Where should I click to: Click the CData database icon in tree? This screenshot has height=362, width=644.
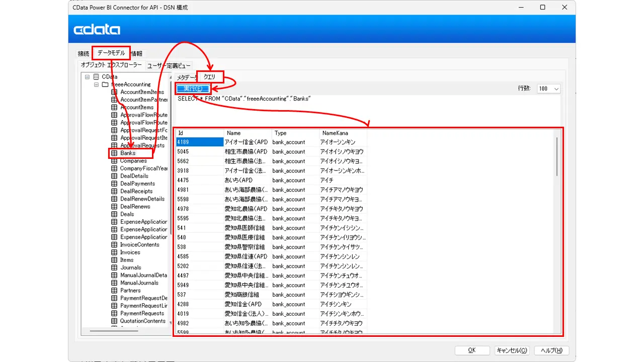click(96, 77)
